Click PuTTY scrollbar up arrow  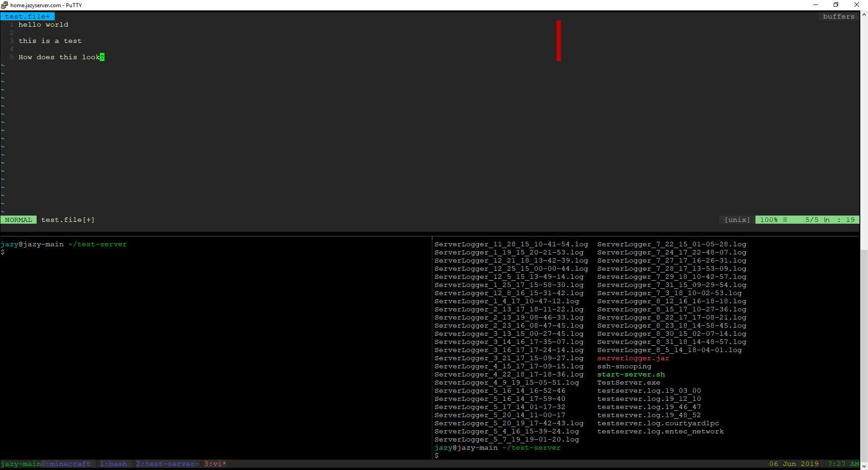(864, 14)
